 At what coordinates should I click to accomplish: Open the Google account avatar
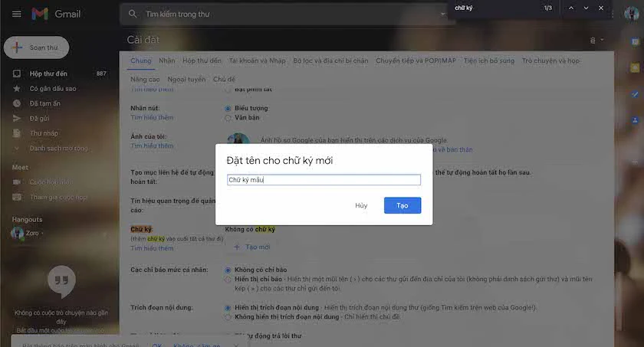click(x=631, y=14)
